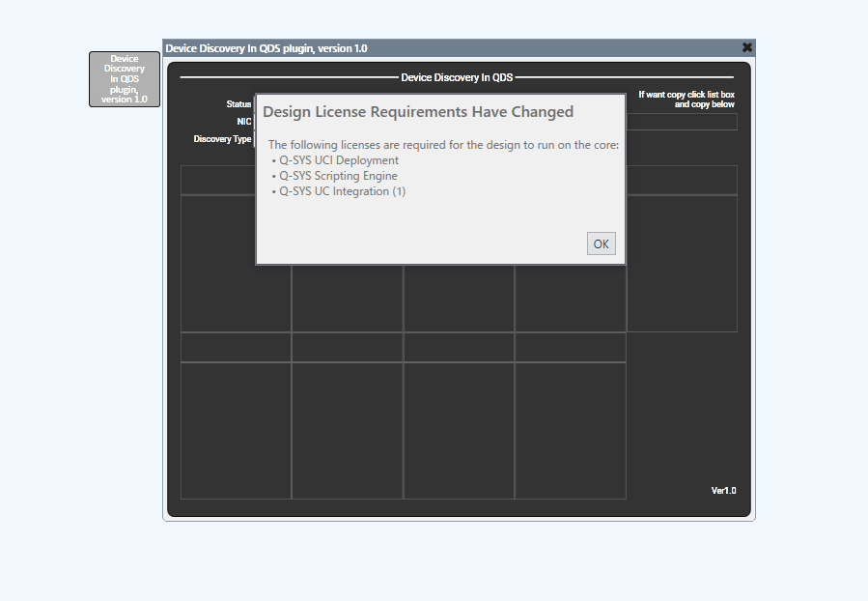Click OK in the license requirements dialog
The width and height of the screenshot is (868, 601).
click(x=601, y=243)
